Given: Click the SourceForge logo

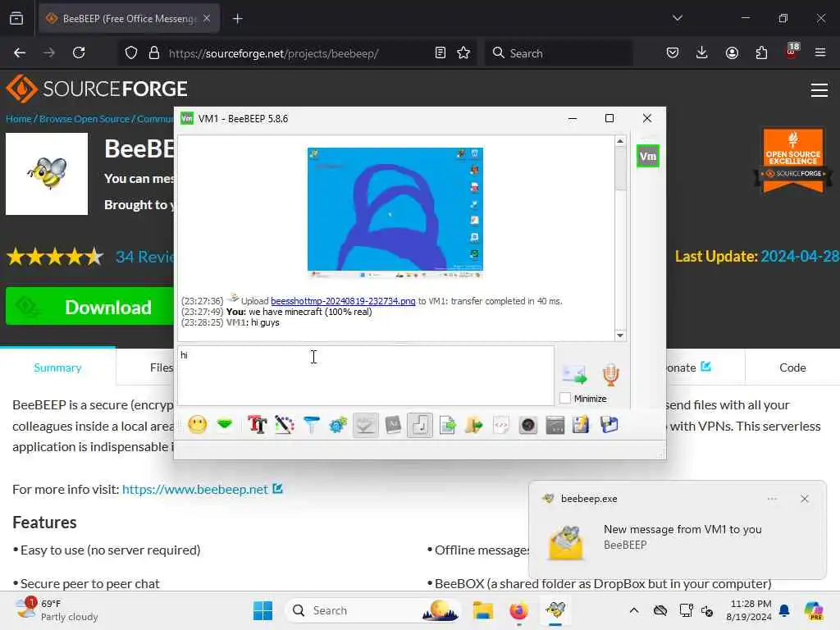Looking at the screenshot, I should pyautogui.click(x=97, y=89).
